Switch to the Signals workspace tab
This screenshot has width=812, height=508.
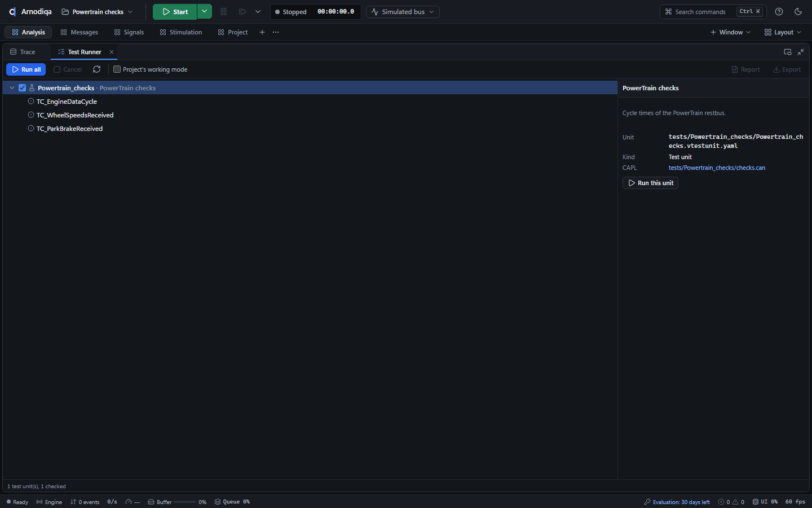[x=129, y=32]
